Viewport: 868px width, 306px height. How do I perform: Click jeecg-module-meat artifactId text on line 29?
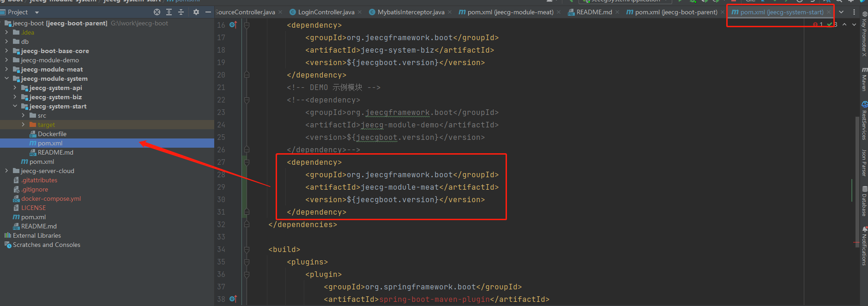click(x=400, y=187)
